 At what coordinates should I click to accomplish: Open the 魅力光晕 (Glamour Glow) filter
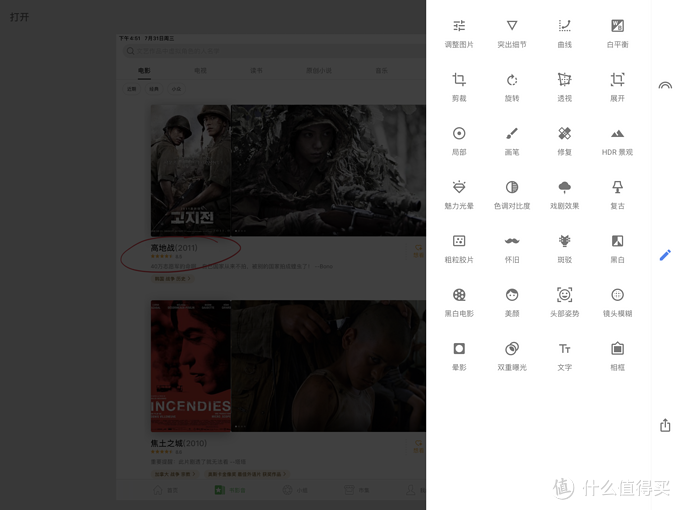pyautogui.click(x=459, y=194)
